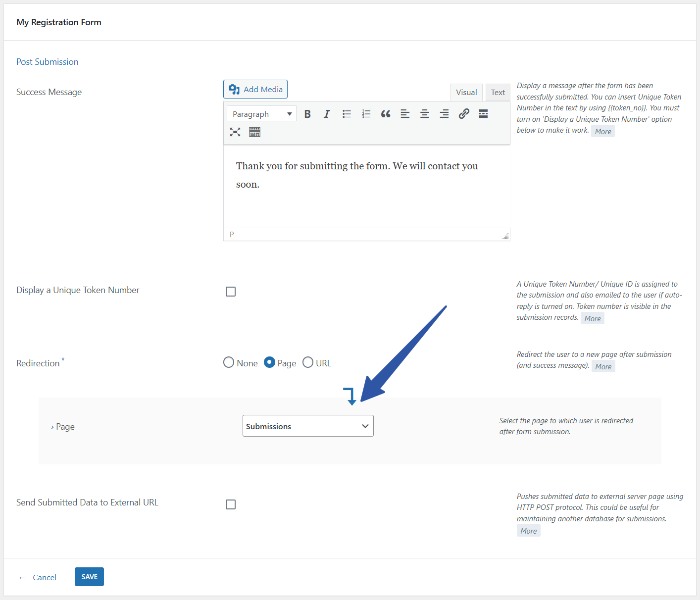Click the Cancel link
The height and width of the screenshot is (600, 700).
coord(44,577)
